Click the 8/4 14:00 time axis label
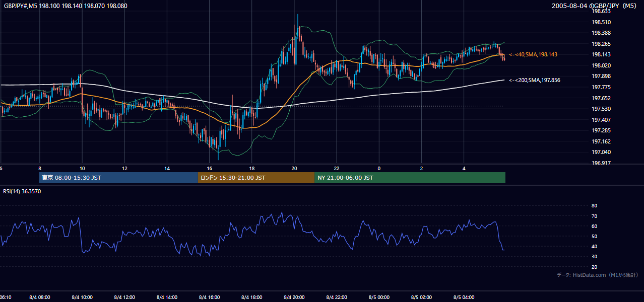The image size is (644, 302). coord(167,297)
